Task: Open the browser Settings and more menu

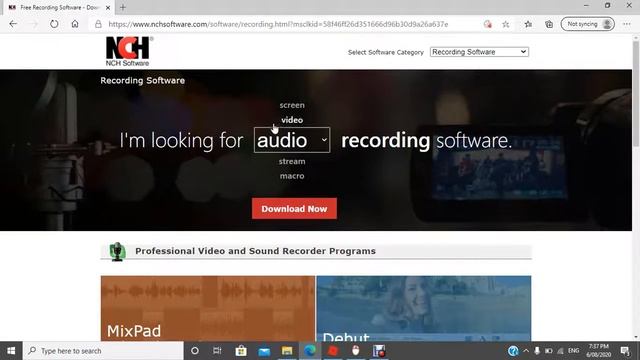Action: 627,24
